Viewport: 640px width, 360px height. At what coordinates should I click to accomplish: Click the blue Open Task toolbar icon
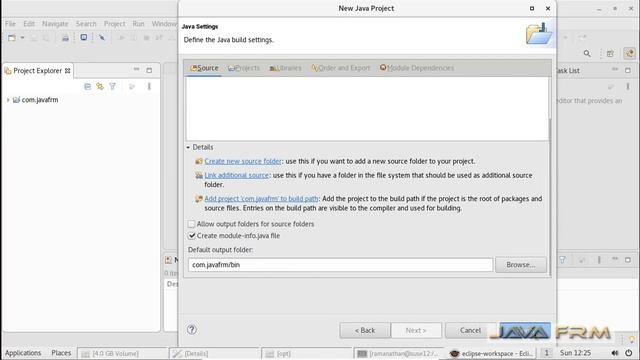(x=84, y=38)
